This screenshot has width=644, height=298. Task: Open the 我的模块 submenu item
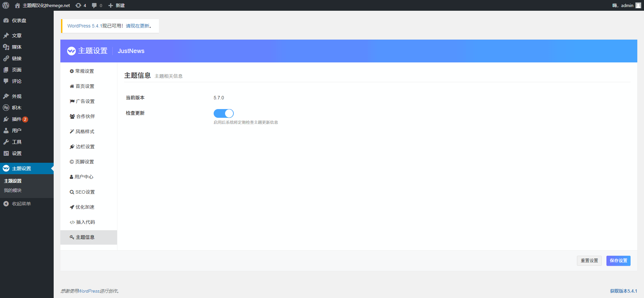point(13,190)
